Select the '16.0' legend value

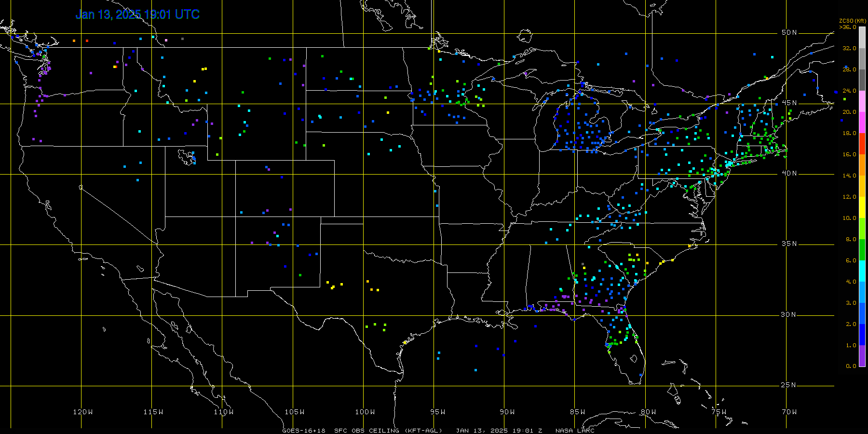[849, 154]
